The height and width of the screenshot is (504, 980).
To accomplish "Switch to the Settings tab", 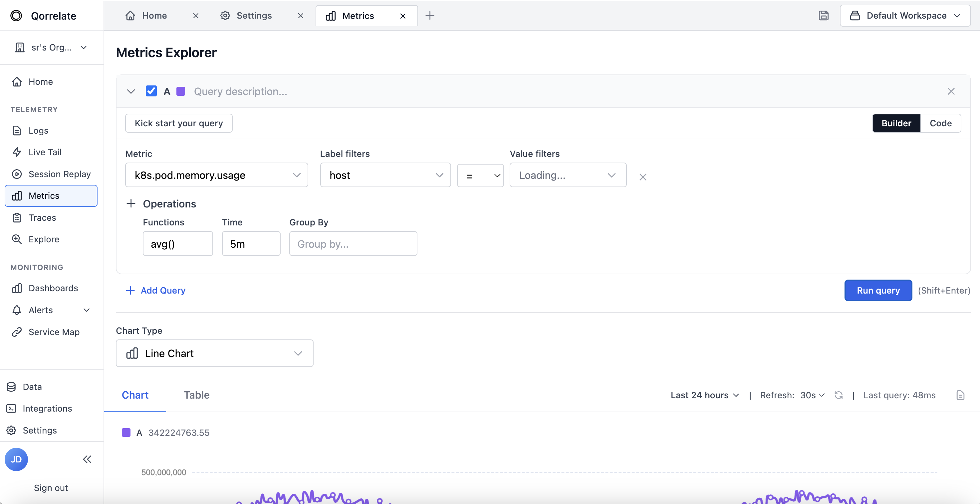I will coord(253,16).
